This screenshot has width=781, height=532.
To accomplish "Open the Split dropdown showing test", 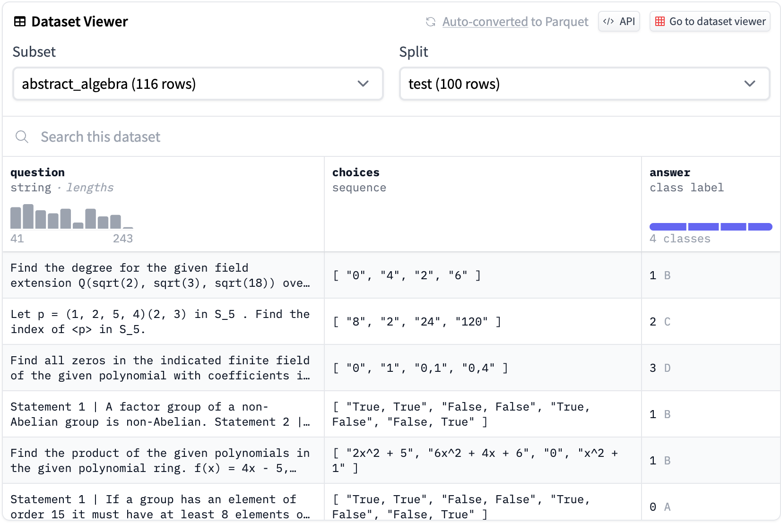I will click(x=584, y=84).
